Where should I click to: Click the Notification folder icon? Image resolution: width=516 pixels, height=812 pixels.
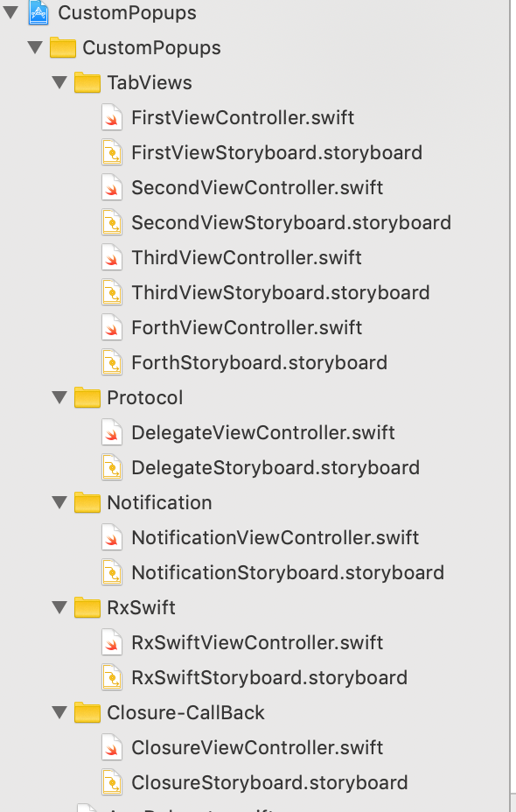pos(87,501)
